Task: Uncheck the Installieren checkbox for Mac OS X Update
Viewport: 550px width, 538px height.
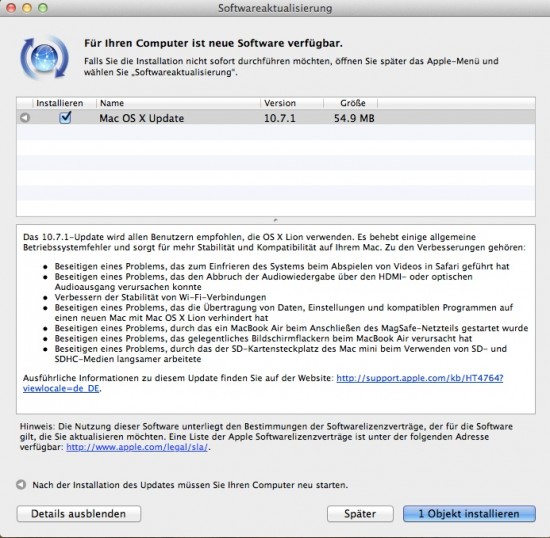Action: click(x=65, y=117)
